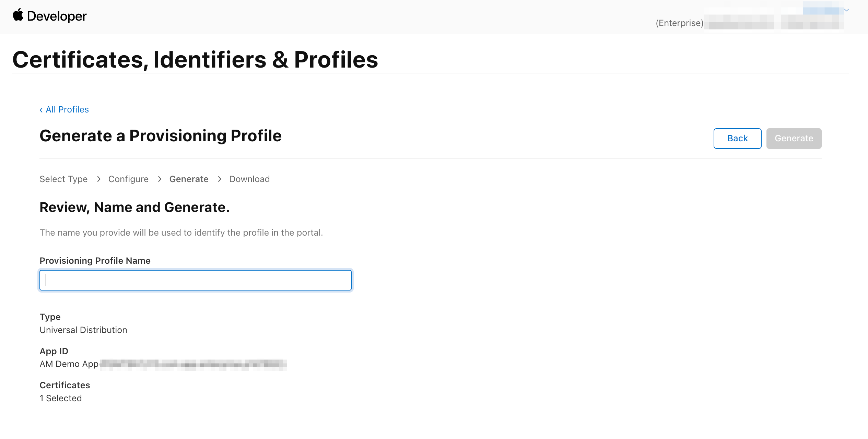Click the Provisioning Profile Name label

point(95,261)
